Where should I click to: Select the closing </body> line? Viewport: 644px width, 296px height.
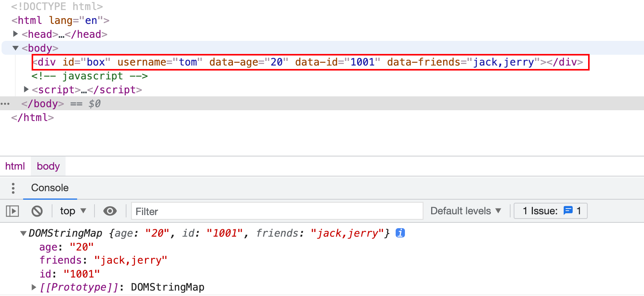[43, 104]
